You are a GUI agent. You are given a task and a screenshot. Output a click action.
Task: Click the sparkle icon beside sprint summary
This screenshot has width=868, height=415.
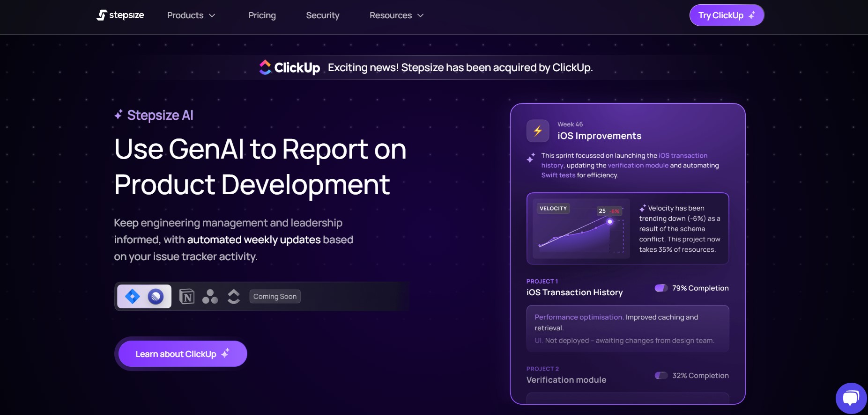tap(531, 158)
